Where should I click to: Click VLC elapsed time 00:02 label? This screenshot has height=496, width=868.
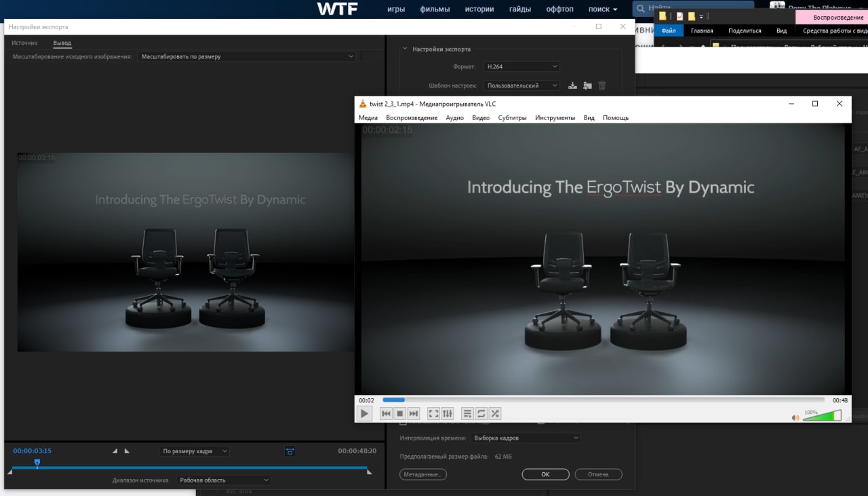click(x=366, y=400)
